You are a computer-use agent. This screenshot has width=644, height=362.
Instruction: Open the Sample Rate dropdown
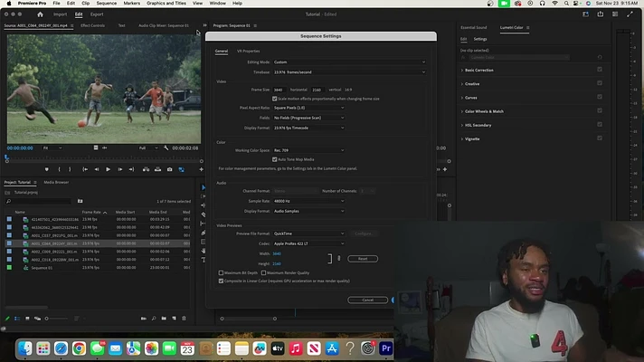point(308,201)
